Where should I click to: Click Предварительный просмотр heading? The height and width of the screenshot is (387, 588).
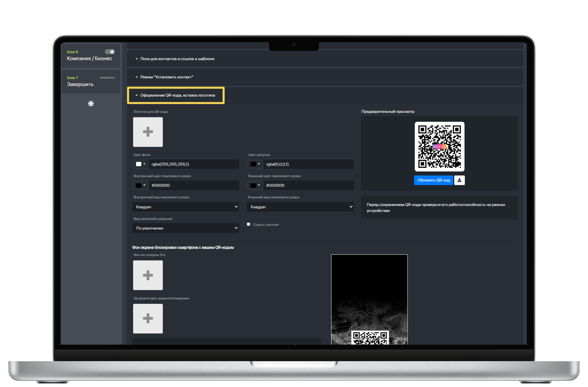[x=388, y=111]
